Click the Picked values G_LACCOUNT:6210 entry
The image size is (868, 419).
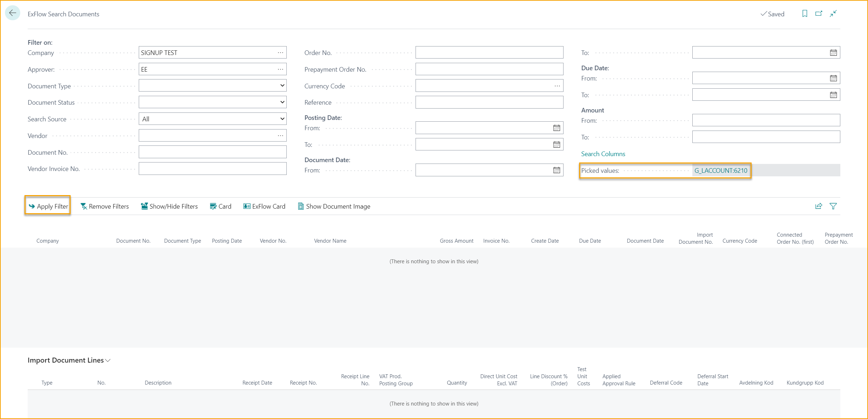721,170
